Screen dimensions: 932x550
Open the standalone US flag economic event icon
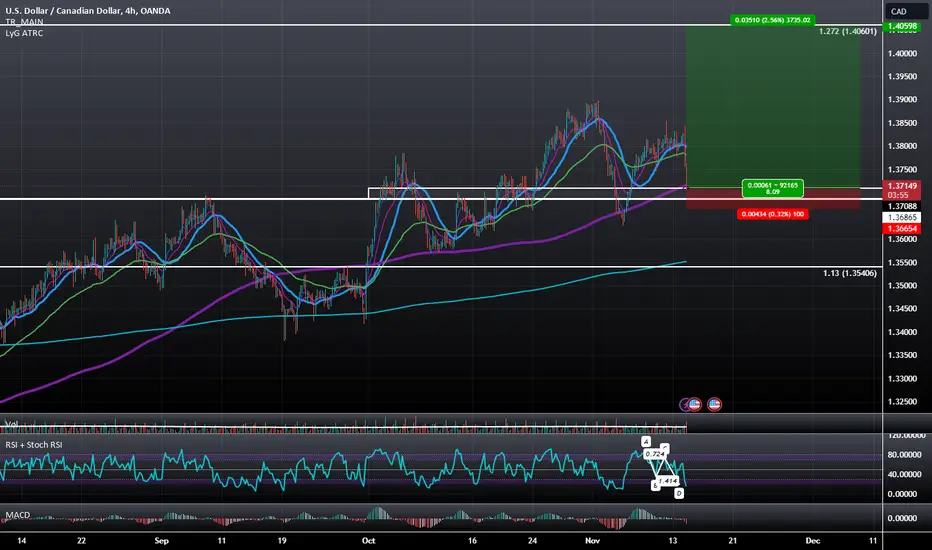714,405
